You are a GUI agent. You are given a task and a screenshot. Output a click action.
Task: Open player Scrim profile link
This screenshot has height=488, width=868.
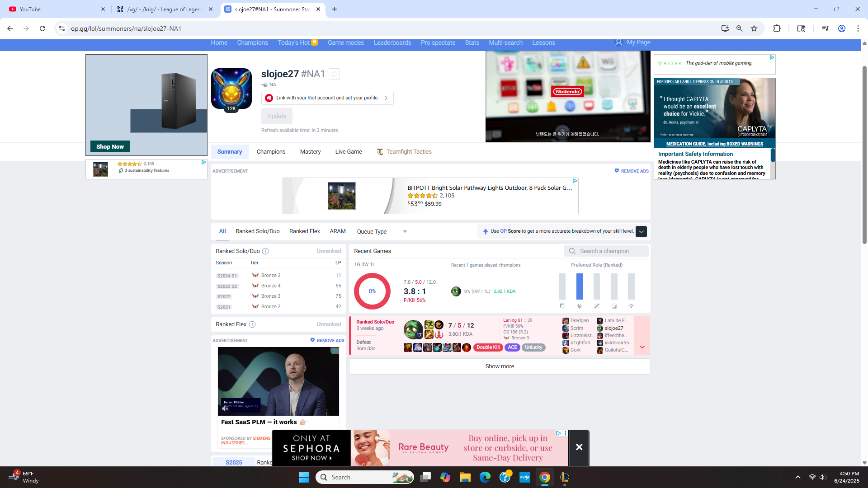tap(577, 328)
